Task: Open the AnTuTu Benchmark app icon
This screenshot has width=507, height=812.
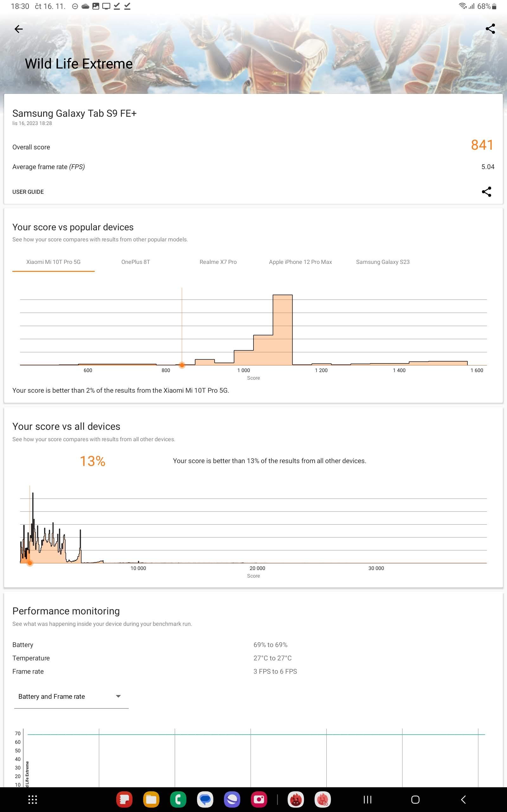Action: coord(296,800)
